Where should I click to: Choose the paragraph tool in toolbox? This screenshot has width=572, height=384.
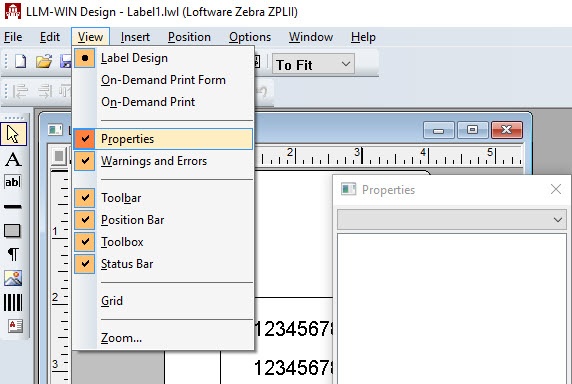tap(13, 254)
